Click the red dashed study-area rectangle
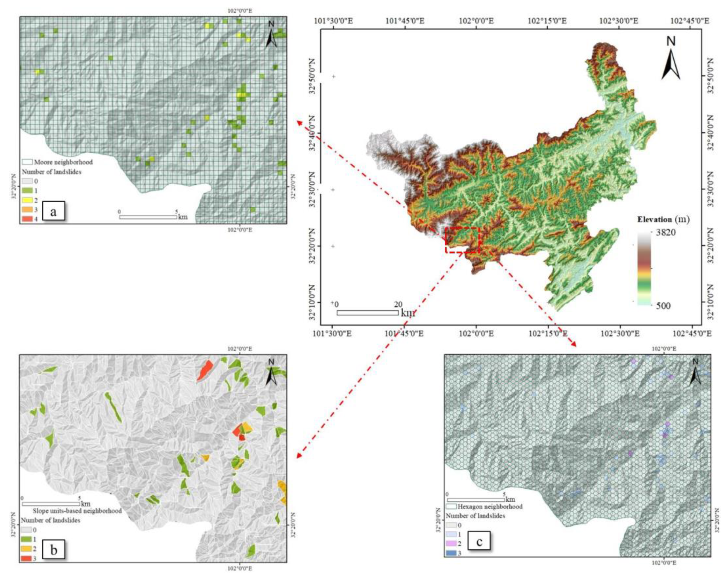The image size is (728, 580). [462, 240]
